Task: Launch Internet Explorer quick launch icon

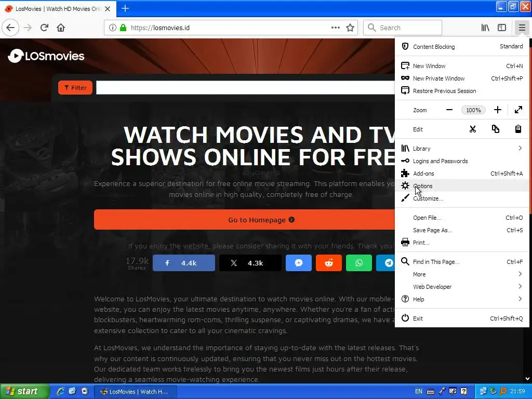Action: [x=60, y=391]
